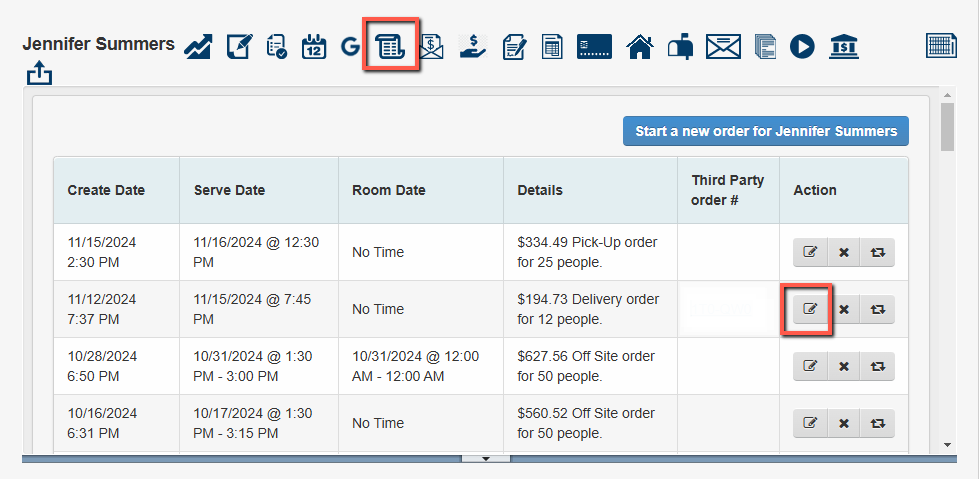Image resolution: width=979 pixels, height=479 pixels.
Task: Open the calculator document icon
Action: tap(552, 47)
